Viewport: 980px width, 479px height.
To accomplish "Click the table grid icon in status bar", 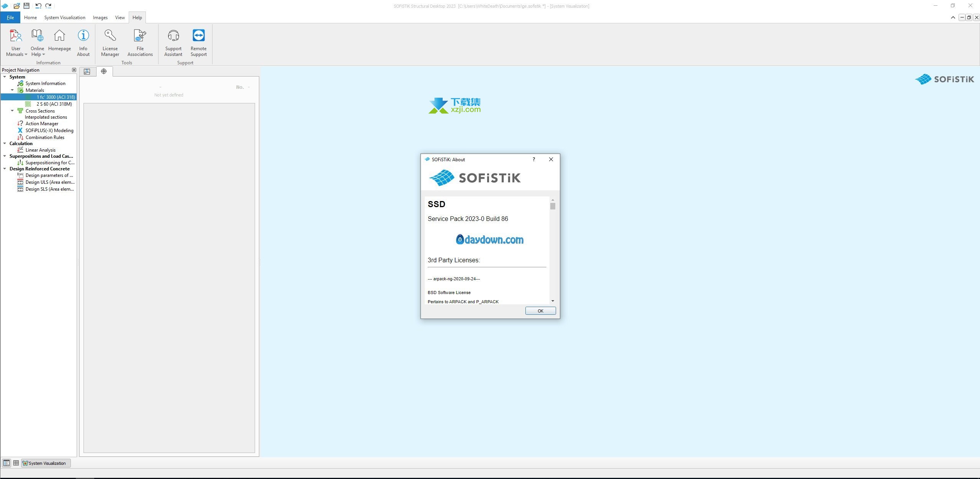I will click(16, 463).
